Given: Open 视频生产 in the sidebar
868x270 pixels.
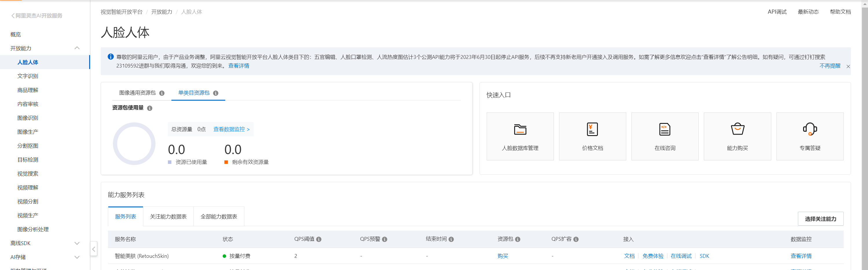Looking at the screenshot, I should click(x=28, y=215).
